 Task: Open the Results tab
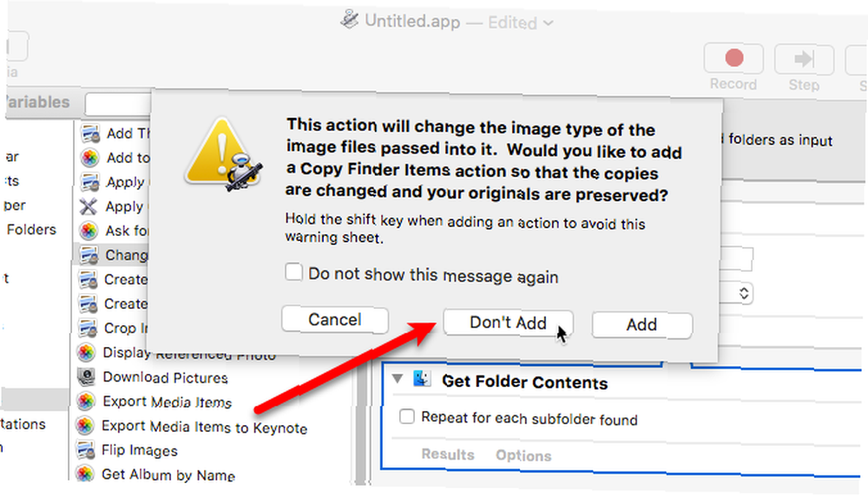pyautogui.click(x=448, y=454)
